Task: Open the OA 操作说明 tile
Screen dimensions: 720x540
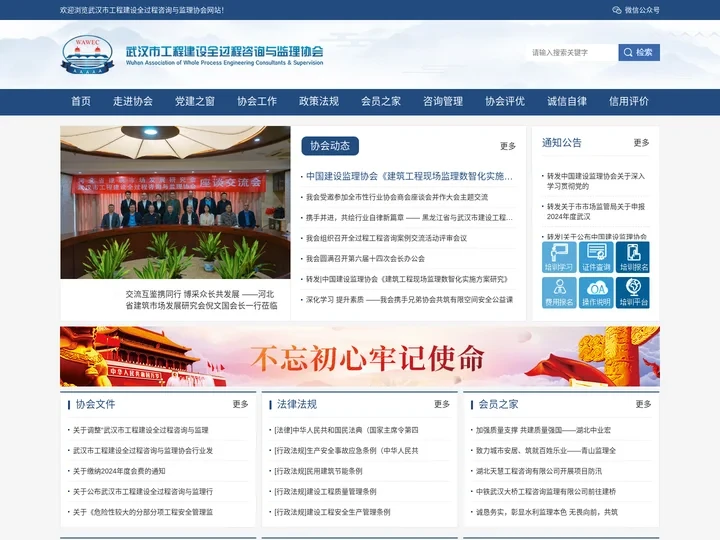Action: (596, 292)
